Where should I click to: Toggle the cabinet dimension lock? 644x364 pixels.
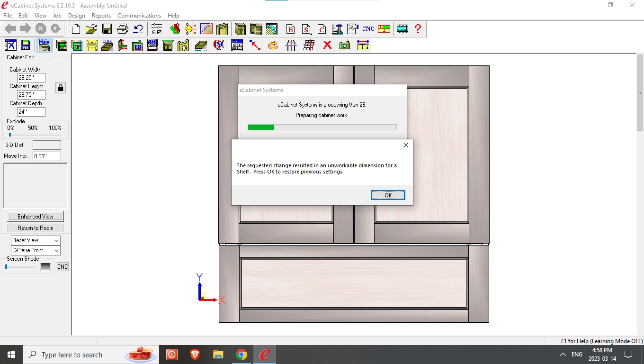coord(61,88)
